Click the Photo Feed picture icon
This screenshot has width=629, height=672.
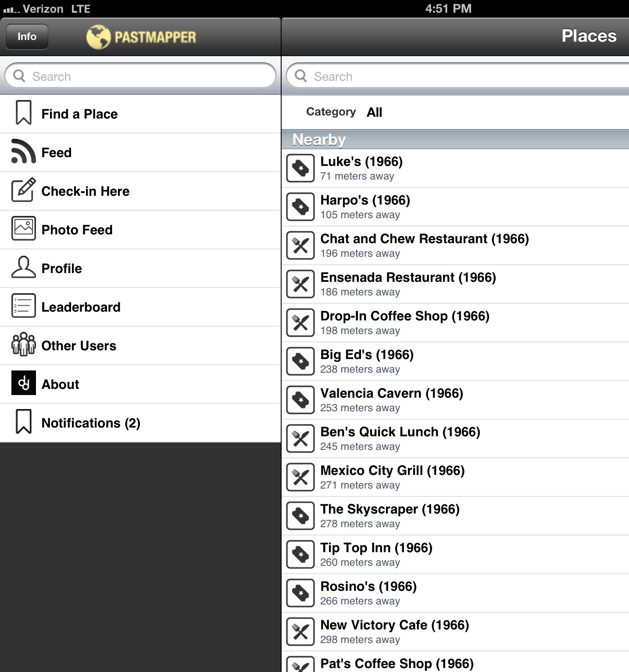24,228
